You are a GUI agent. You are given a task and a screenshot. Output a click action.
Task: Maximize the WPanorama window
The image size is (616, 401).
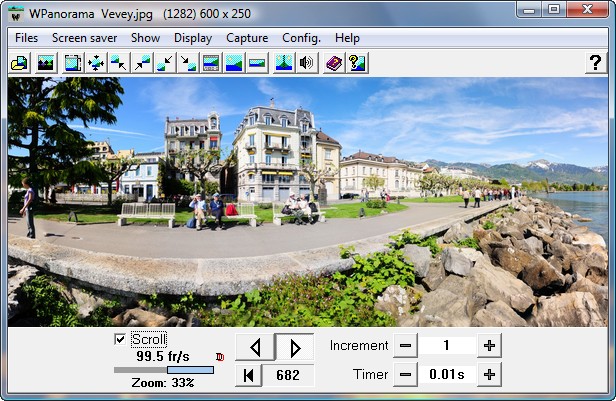(554, 9)
